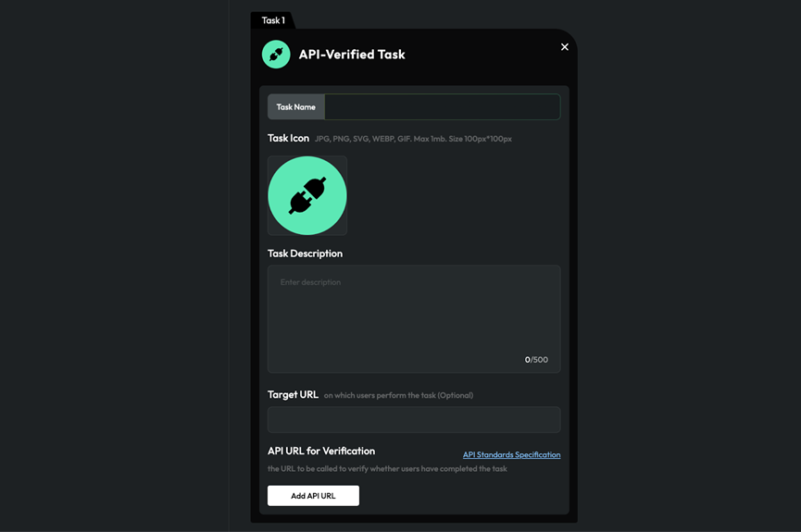801x532 pixels.
Task: Close the API-Verified Task panel
Action: 565,47
